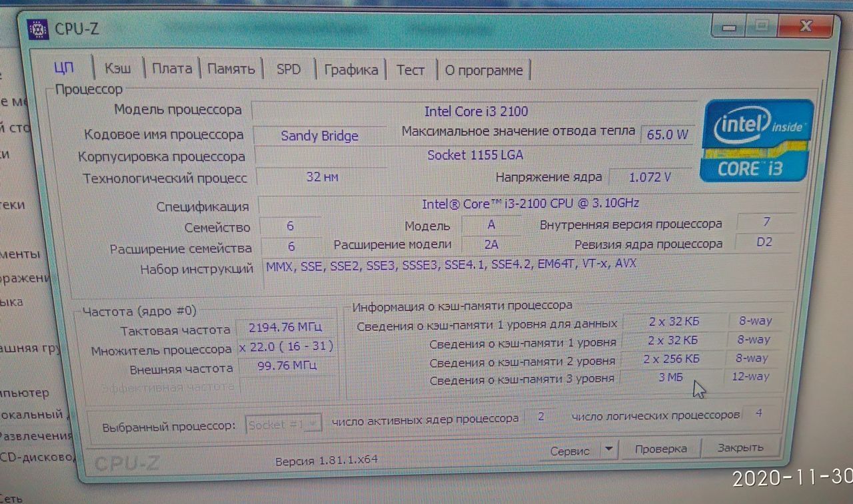Viewport: 853px width, 504px height.
Task: Switch to the ЦП tab
Action: point(65,67)
